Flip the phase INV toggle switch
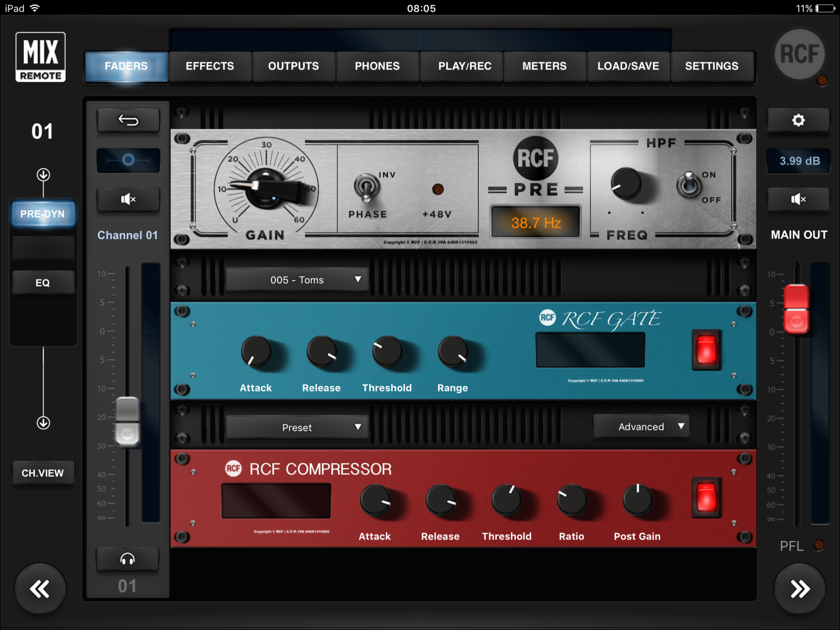The height and width of the screenshot is (630, 840). [x=367, y=188]
